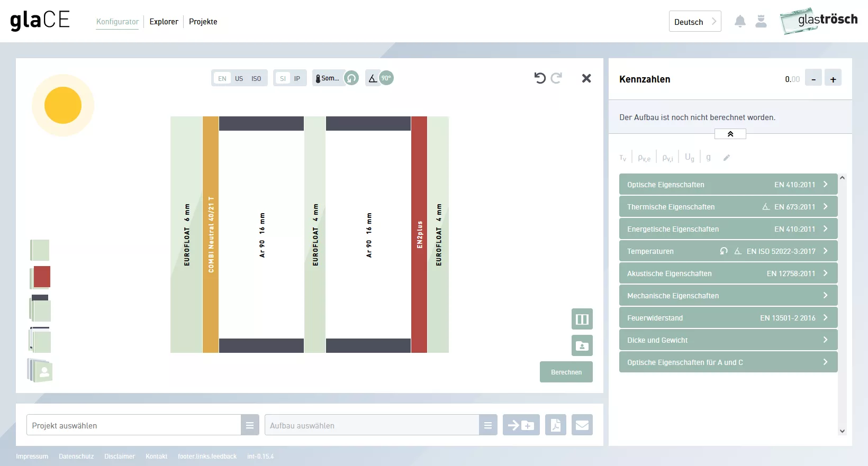
Task: Click the COMBI Neutral 40/21 T orange layer
Action: [x=211, y=234]
